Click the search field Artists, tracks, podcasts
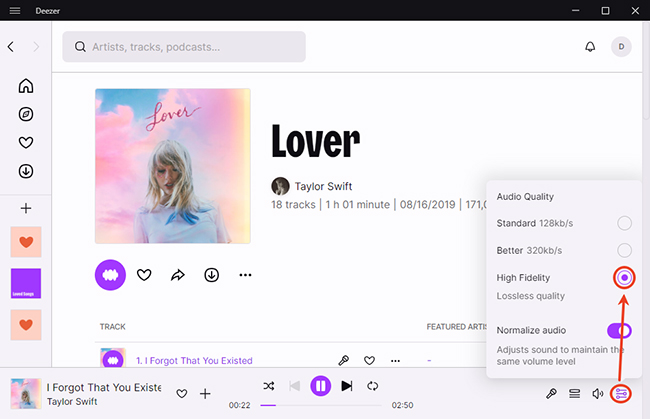This screenshot has width=650, height=419. (184, 47)
